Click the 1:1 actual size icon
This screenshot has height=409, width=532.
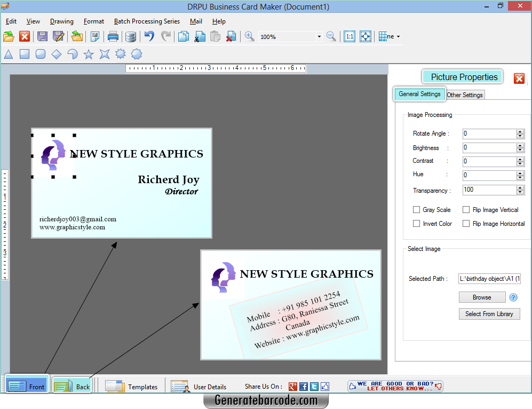tap(350, 36)
